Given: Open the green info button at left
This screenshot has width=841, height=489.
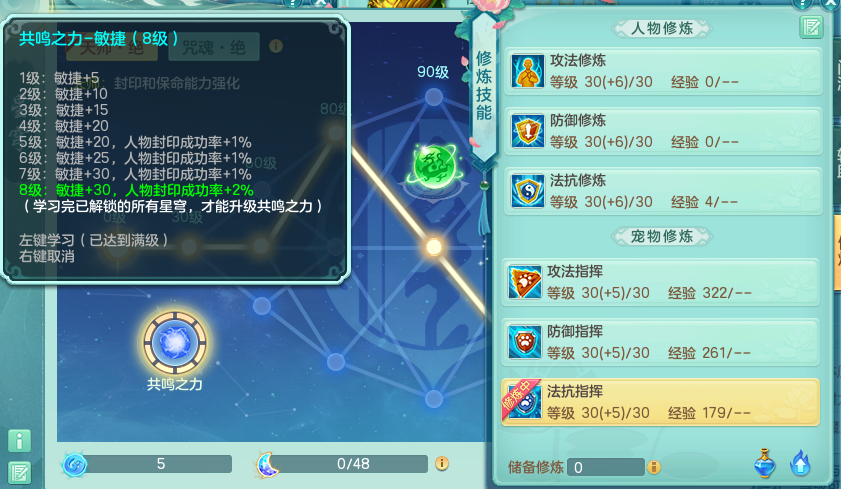Looking at the screenshot, I should coord(19,441).
